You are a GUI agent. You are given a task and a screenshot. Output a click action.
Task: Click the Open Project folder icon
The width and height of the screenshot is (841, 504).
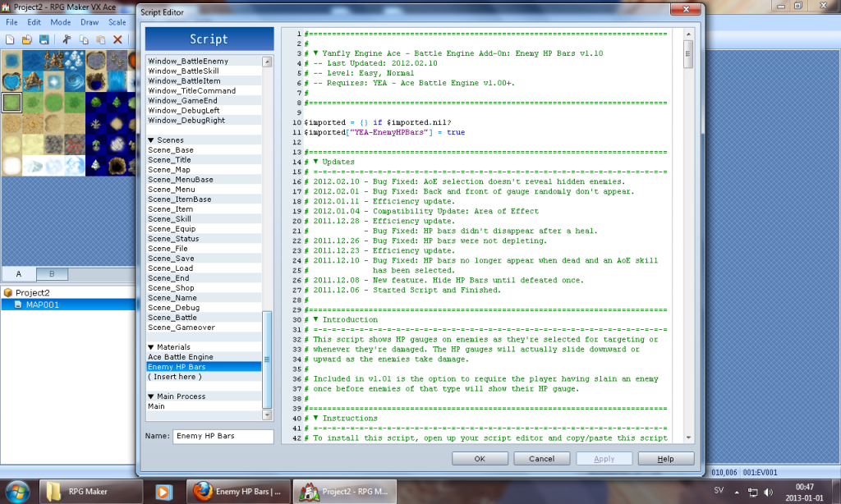(x=27, y=39)
